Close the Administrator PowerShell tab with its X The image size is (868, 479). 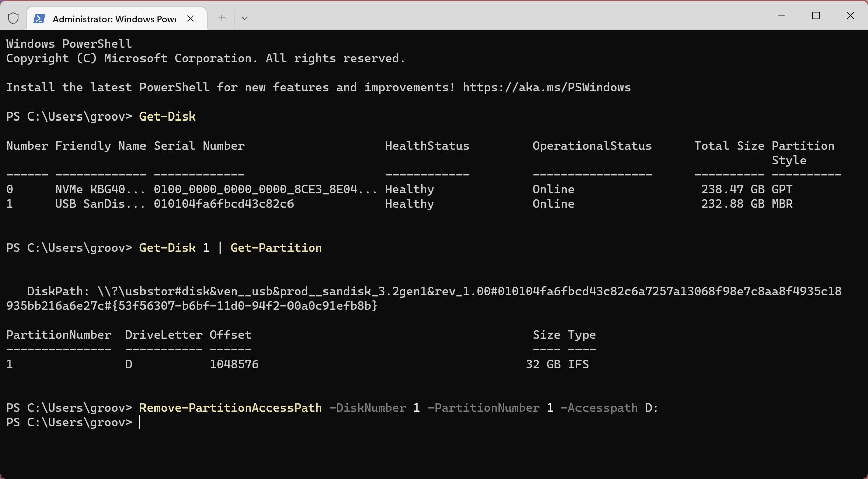coord(190,18)
